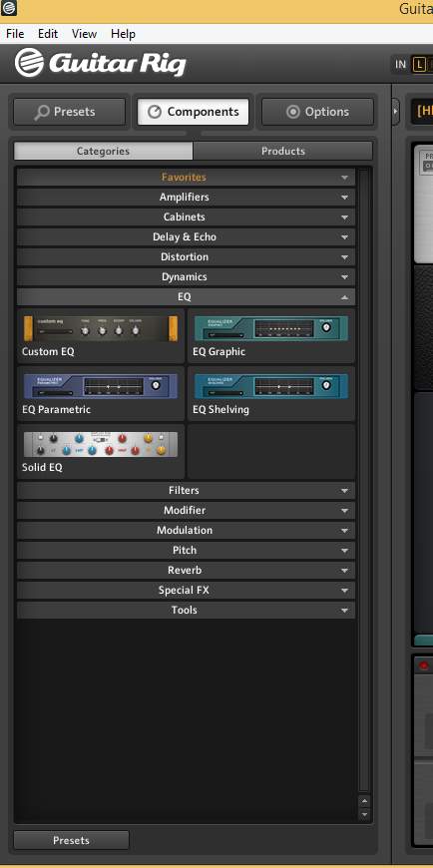433x868 pixels.
Task: Click the dial icon on Components tab
Action: [155, 112]
